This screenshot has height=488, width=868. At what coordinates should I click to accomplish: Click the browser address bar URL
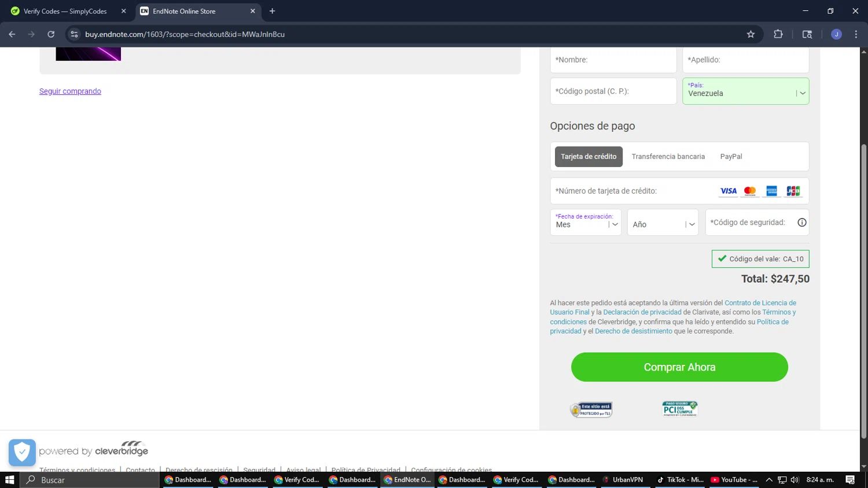(185, 34)
